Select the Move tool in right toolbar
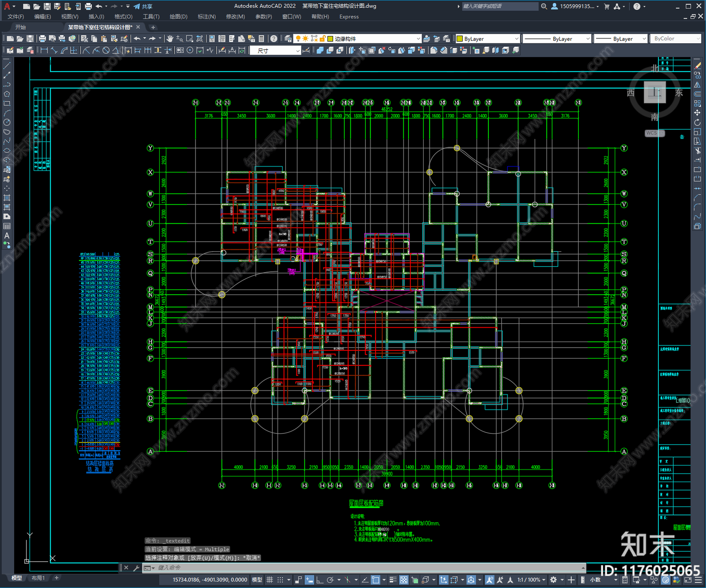The height and width of the screenshot is (588, 706). click(x=697, y=113)
